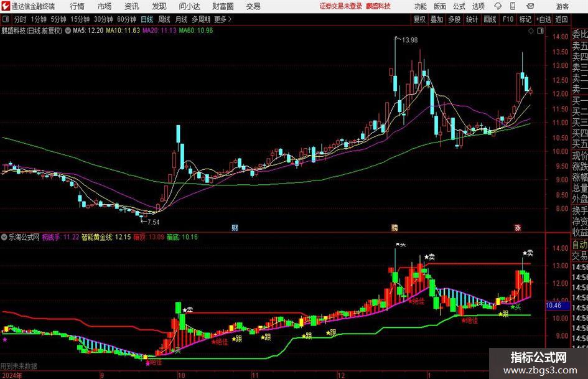Screen dimensions: 588x379
Task: Click the 榜 marker on chart bottom
Action: point(394,227)
